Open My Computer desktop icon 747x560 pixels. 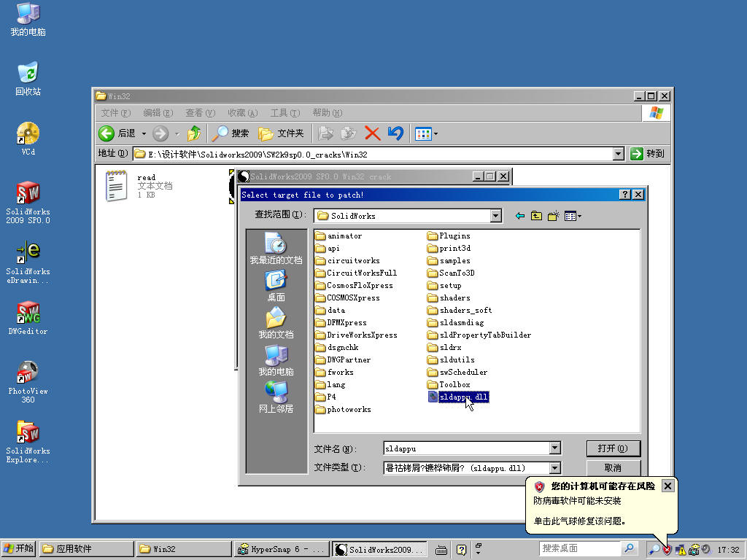(28, 19)
